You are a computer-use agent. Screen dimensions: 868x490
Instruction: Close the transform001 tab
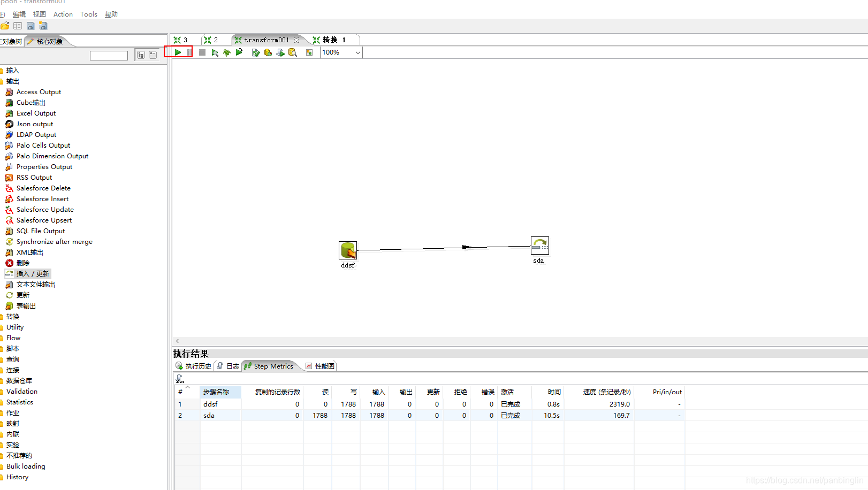[x=296, y=40]
